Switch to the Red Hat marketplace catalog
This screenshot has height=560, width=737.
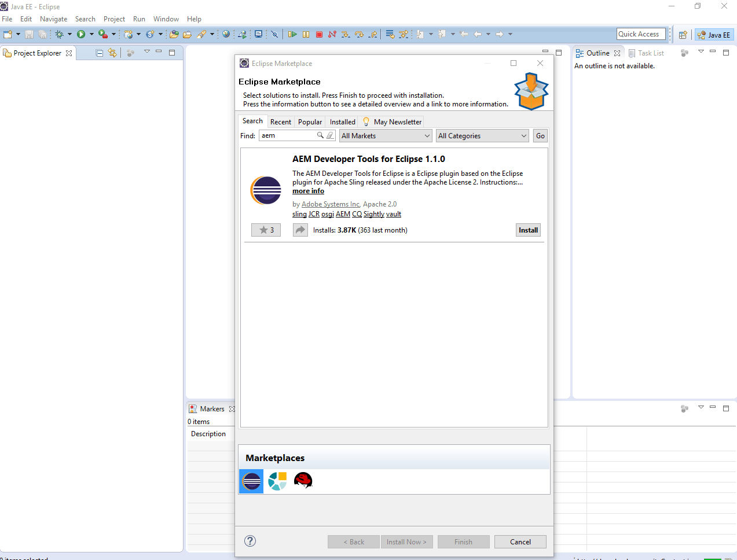pyautogui.click(x=303, y=481)
